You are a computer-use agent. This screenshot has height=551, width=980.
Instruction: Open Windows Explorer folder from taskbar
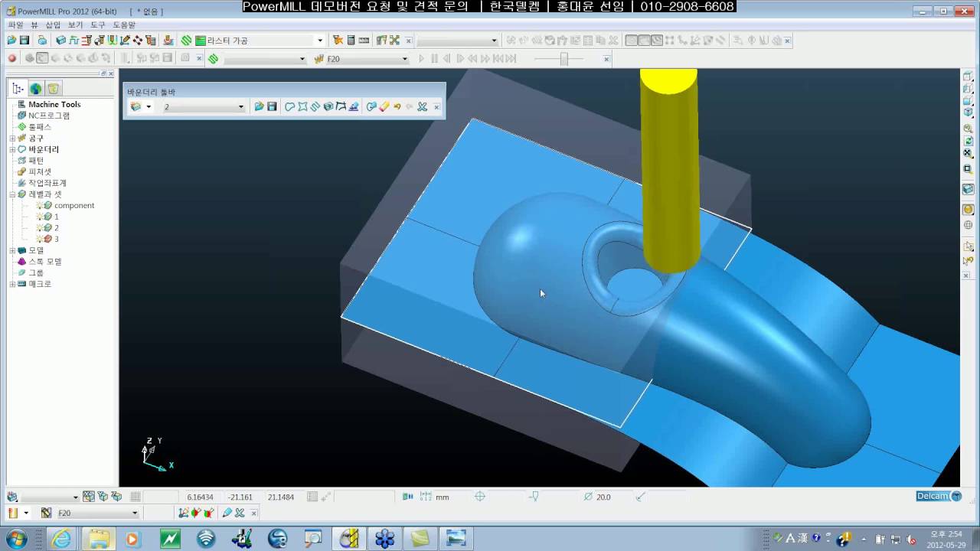pyautogui.click(x=98, y=539)
